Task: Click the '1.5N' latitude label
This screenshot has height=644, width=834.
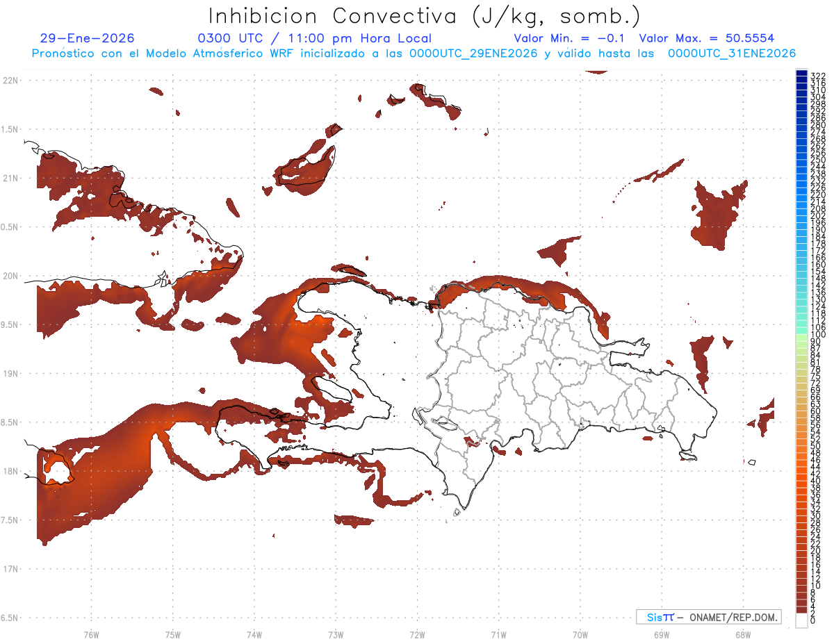Action: pos(10,129)
